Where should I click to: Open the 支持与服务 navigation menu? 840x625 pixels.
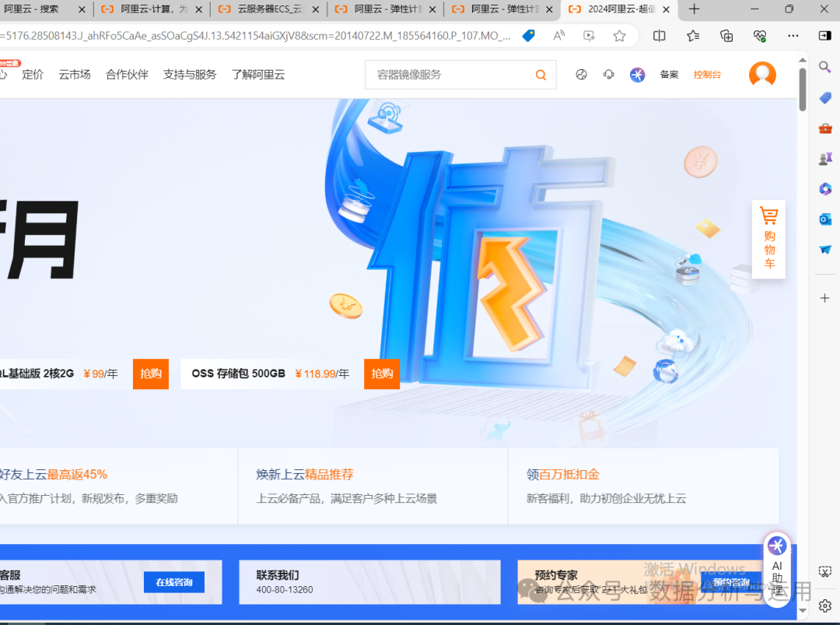tap(190, 75)
